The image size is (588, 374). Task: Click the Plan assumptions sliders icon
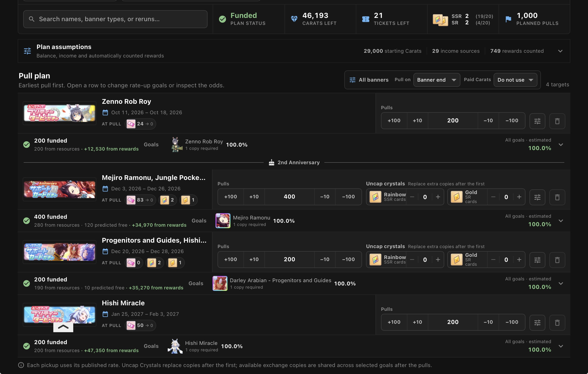coord(27,51)
